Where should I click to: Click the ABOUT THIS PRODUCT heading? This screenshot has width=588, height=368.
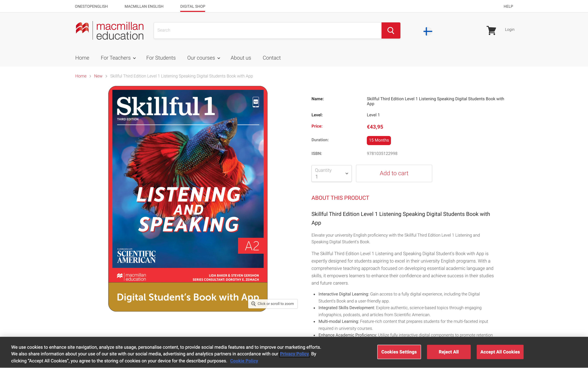(x=340, y=198)
